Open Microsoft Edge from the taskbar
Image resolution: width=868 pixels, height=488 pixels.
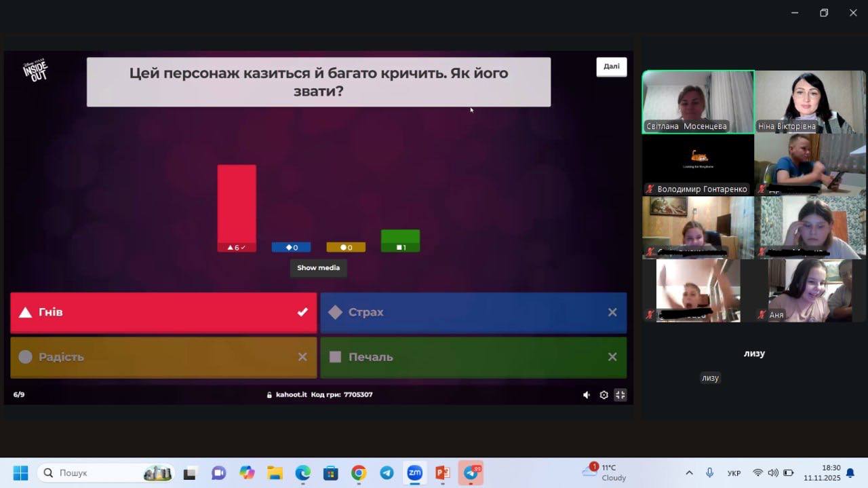coord(302,473)
